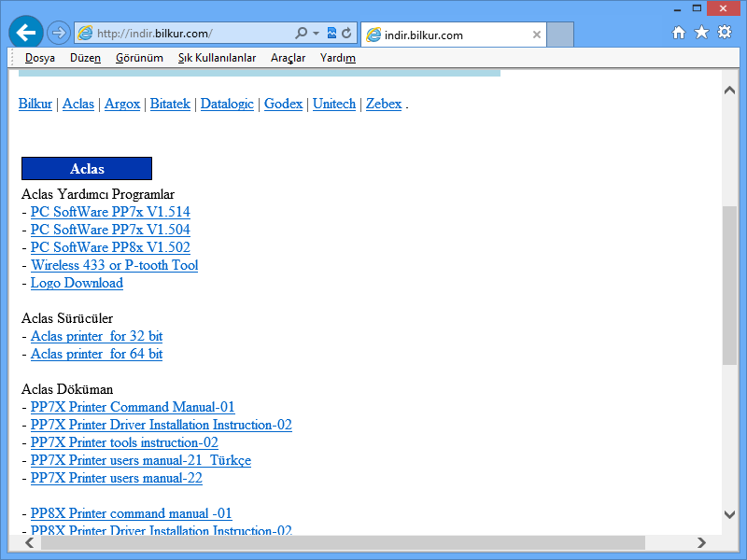The width and height of the screenshot is (747, 560).
Task: Follow the Datalogic link
Action: tap(227, 104)
